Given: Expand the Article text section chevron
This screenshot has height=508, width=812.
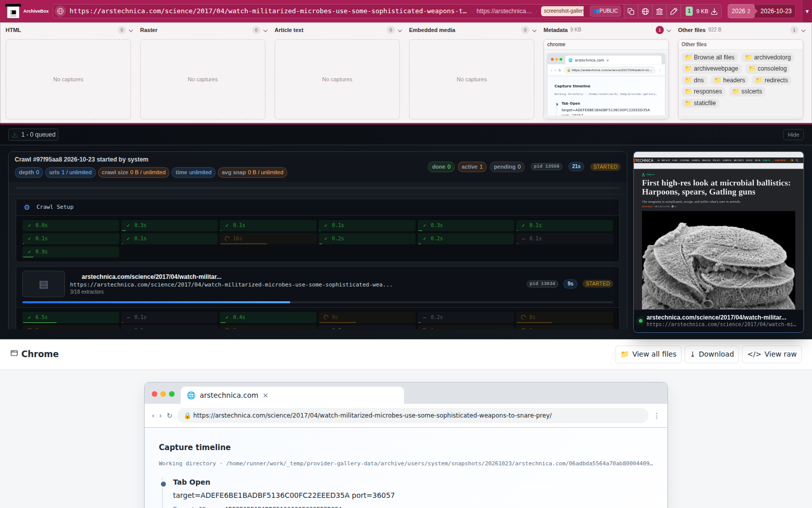Looking at the screenshot, I should click(400, 30).
